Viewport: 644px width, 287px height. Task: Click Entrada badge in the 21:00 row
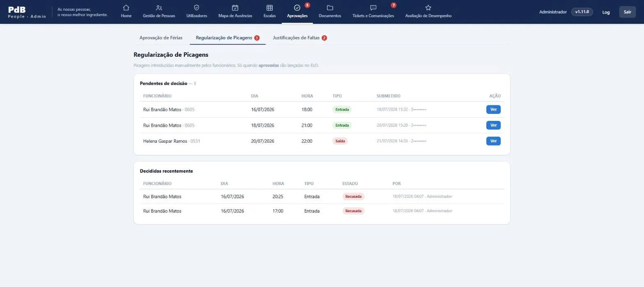(x=342, y=125)
